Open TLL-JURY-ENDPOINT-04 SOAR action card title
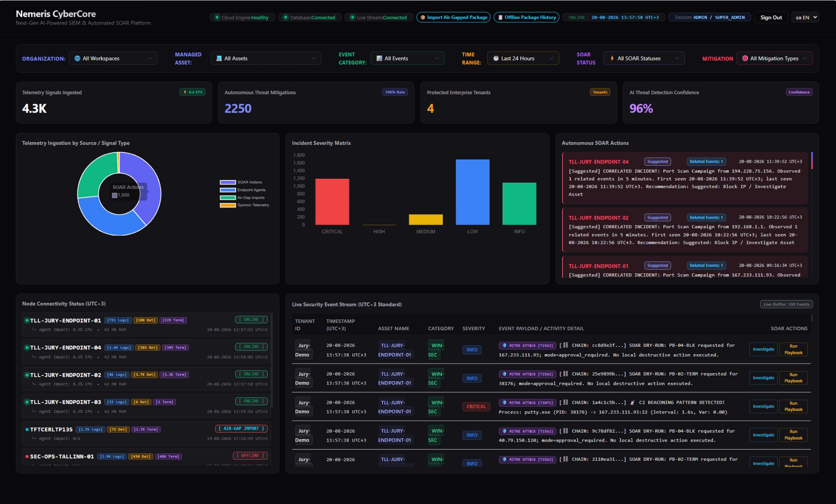Image resolution: width=836 pixels, height=504 pixels. click(598, 162)
